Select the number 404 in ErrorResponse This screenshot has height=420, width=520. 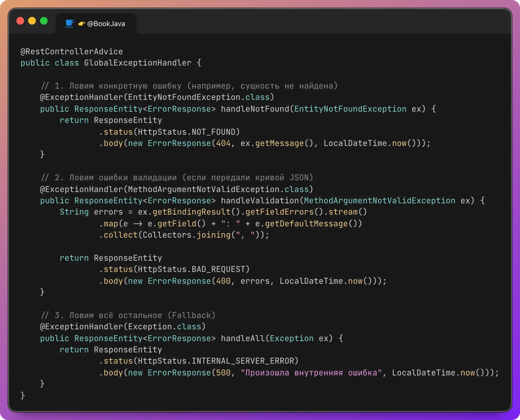point(223,143)
